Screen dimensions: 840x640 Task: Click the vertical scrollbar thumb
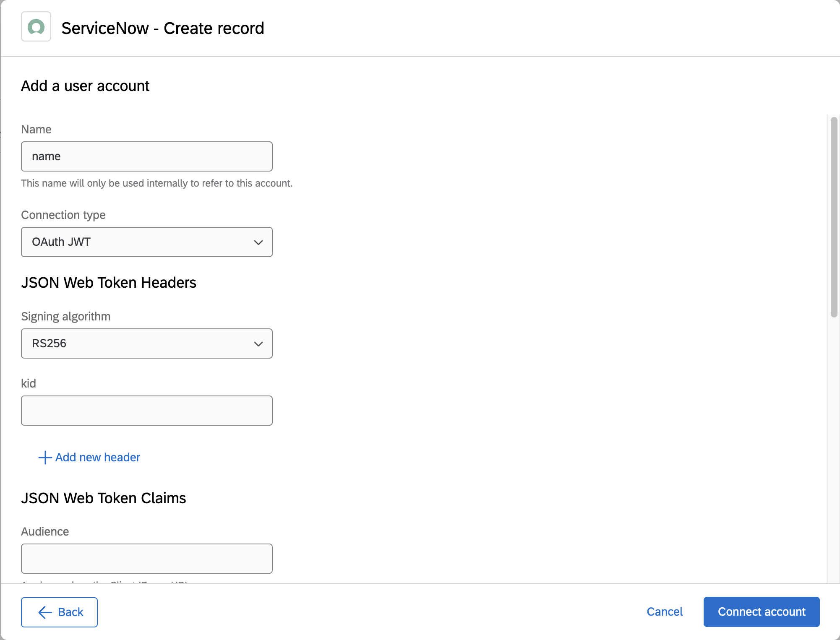(x=834, y=217)
